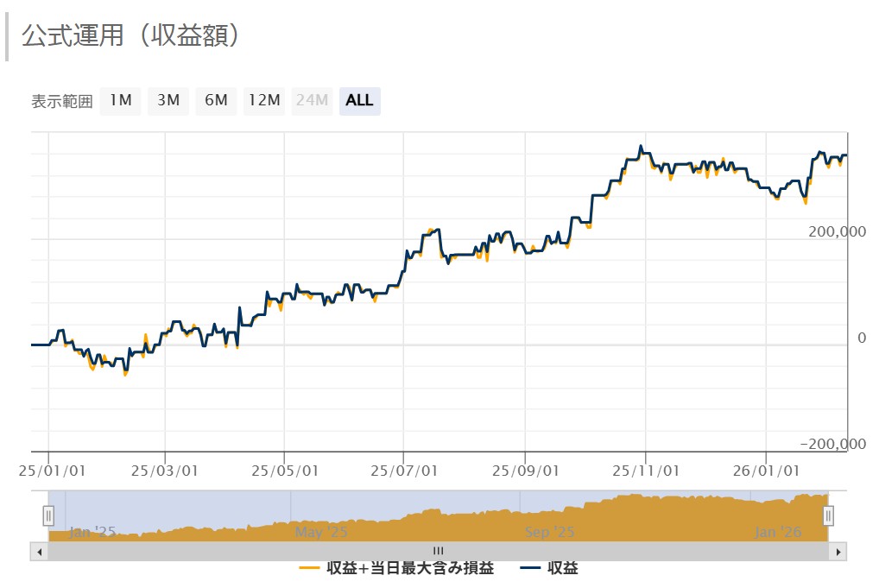Switch range to 3M
Image resolution: width=879 pixels, height=588 pixels.
(x=168, y=101)
